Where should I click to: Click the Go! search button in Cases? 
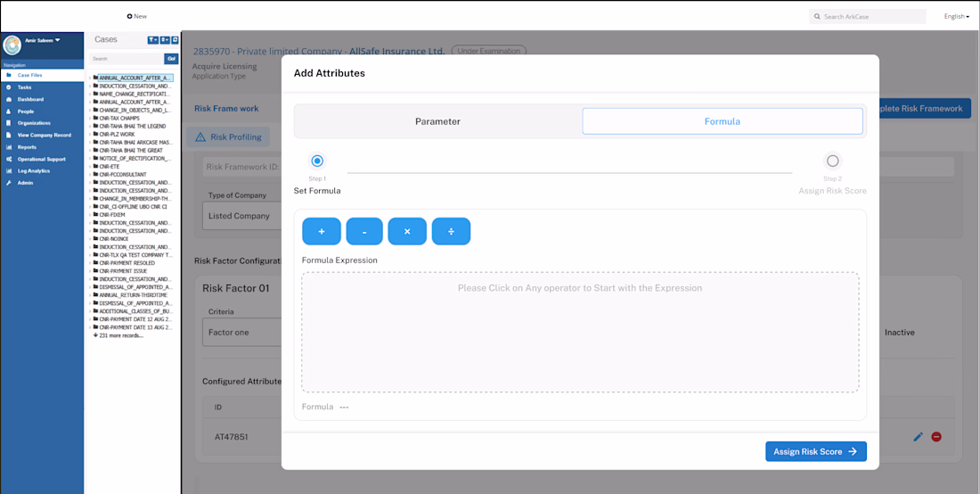(x=171, y=59)
